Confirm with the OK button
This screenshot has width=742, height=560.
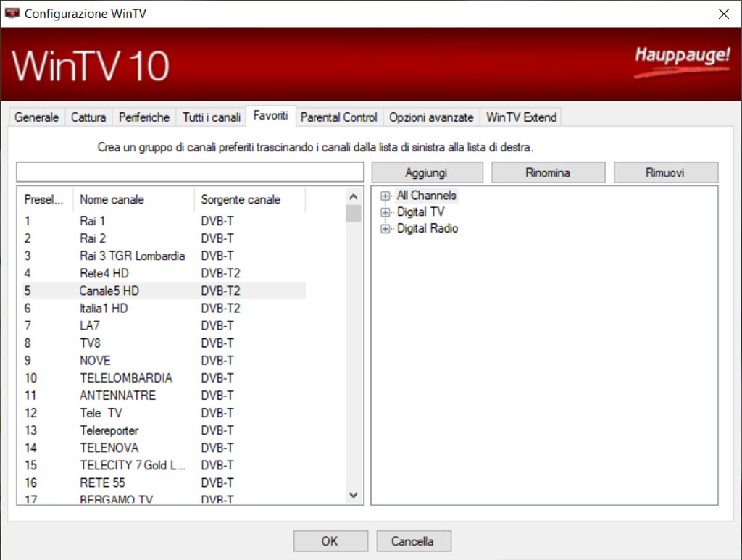pyautogui.click(x=330, y=541)
